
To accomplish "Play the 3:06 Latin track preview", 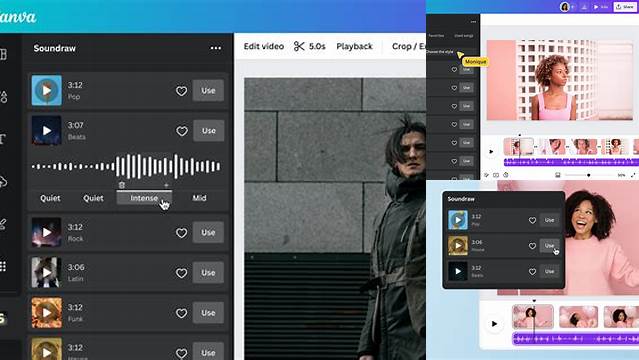I will [46, 272].
